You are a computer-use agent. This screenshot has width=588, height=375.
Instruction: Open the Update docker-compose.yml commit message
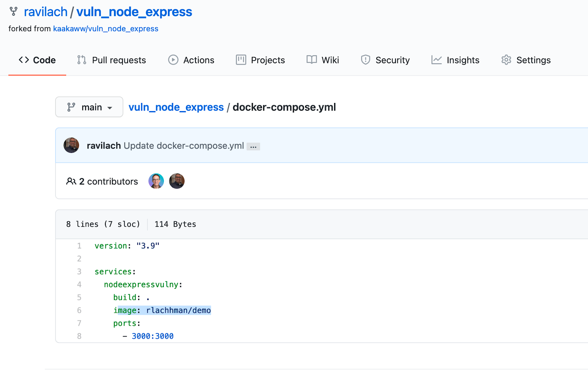184,146
